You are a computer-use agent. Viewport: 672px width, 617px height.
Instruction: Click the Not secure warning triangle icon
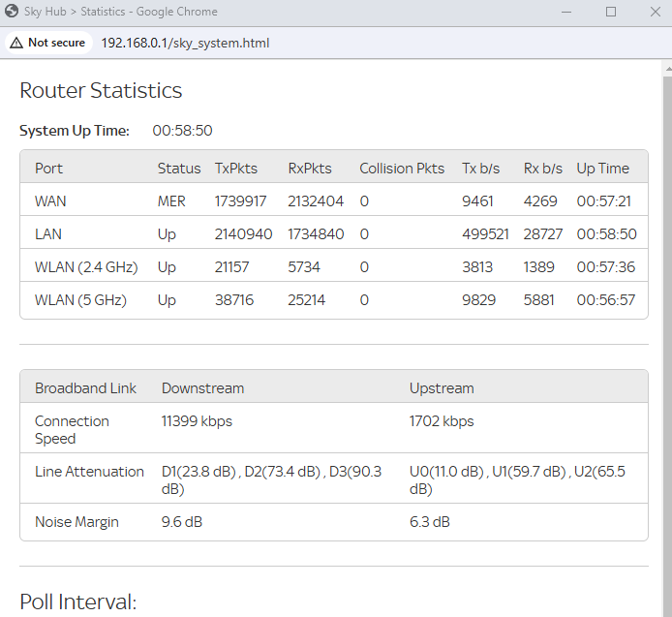point(16,44)
